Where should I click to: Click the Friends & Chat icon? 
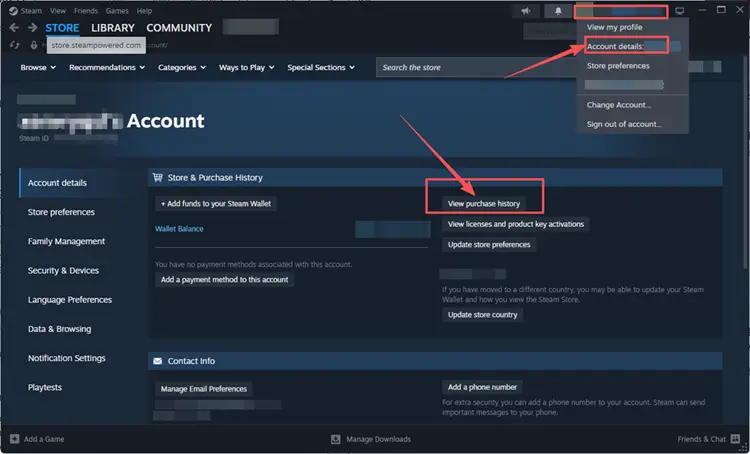point(735,439)
